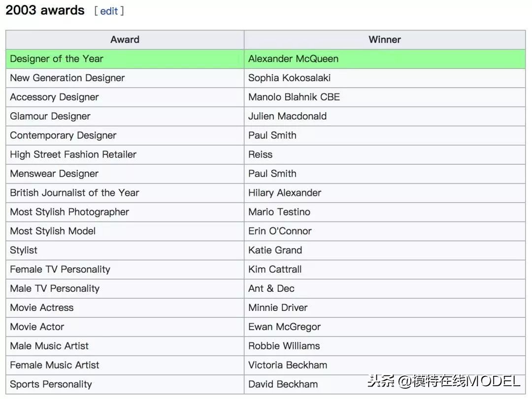Select the Kim Cattrall entry
532x399 pixels.
pyautogui.click(x=275, y=270)
